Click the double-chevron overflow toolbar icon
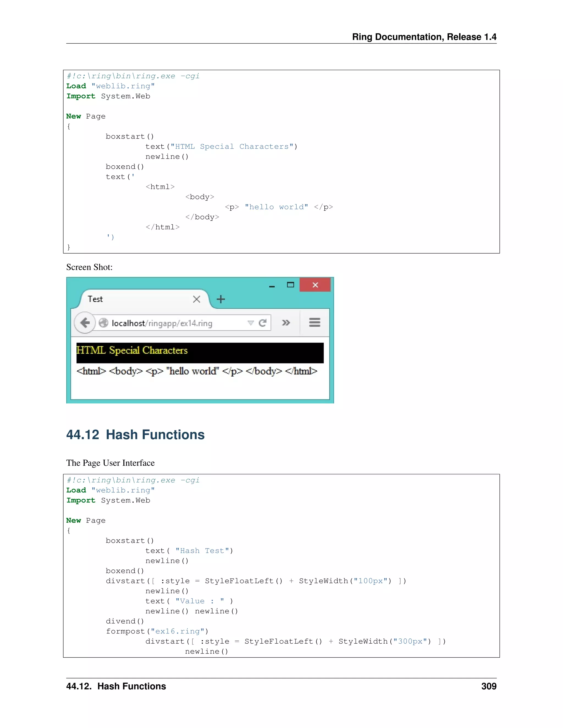Screen dimensions: 563x728 pos(286,323)
